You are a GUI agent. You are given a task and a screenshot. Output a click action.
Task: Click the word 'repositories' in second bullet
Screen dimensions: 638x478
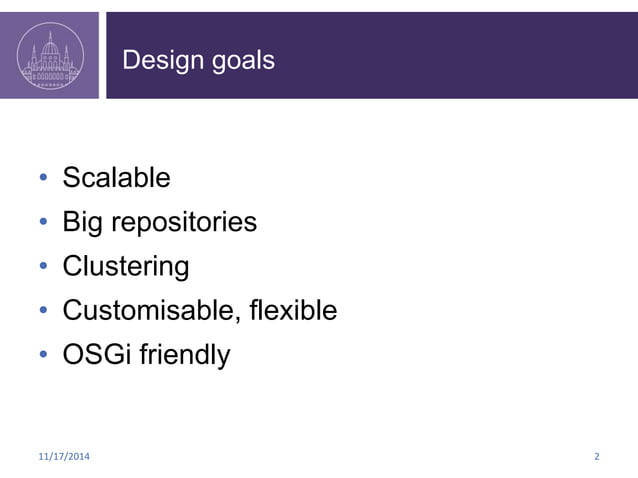184,223
